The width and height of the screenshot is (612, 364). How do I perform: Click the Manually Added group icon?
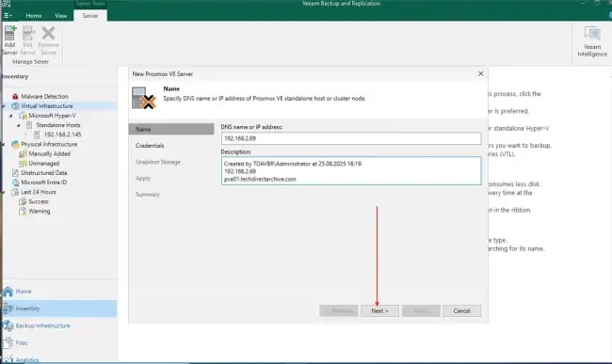coord(23,154)
